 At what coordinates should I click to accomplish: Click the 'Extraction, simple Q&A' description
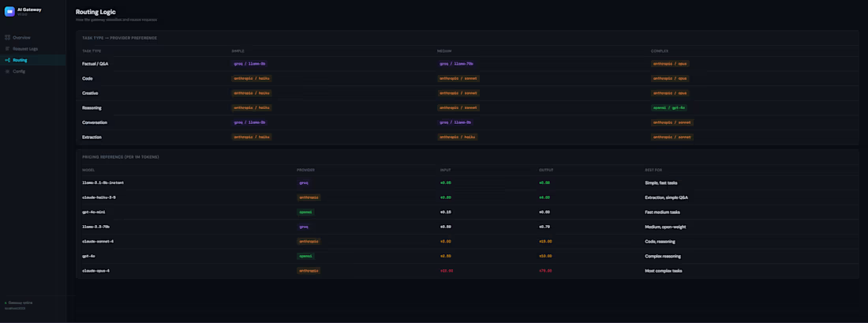click(667, 197)
